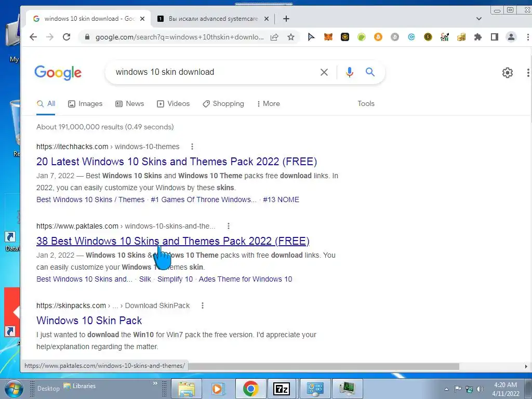Open the gray Bitcoin extension
Image resolution: width=532 pixels, height=399 pixels.
pos(395,37)
